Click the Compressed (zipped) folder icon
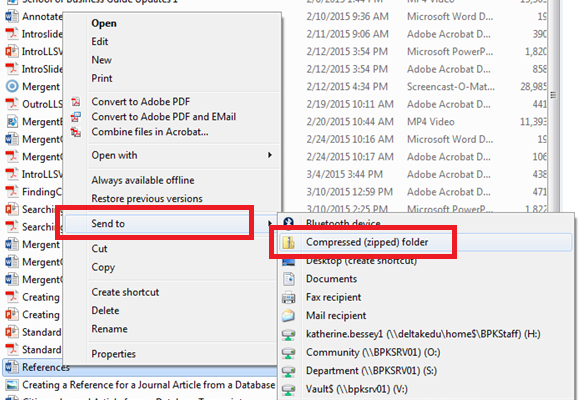Image resolution: width=584 pixels, height=400 pixels. click(x=288, y=242)
